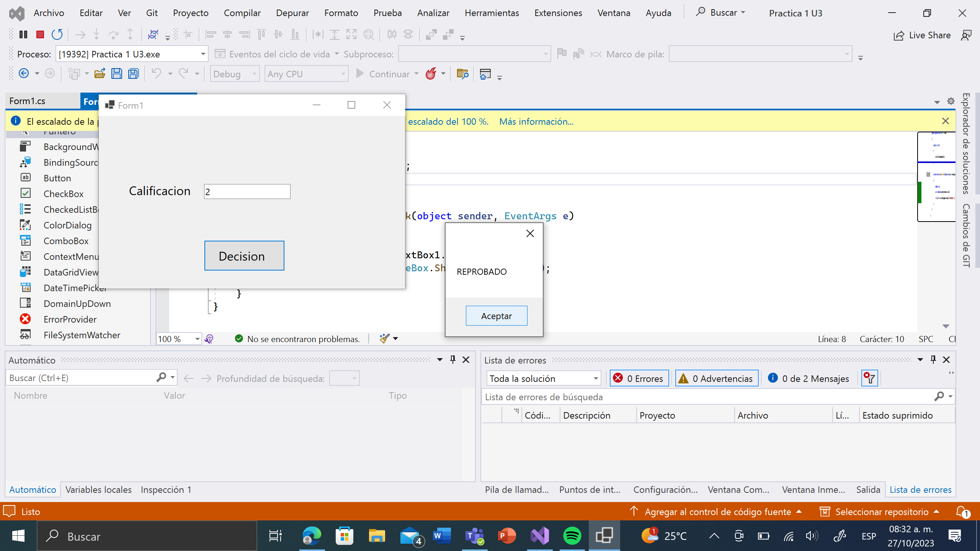Adjust the editor zoom level control
This screenshot has width=980, height=551.
pyautogui.click(x=178, y=339)
